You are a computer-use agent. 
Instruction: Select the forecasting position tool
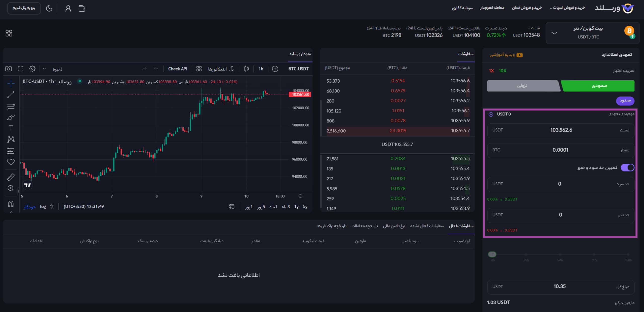pyautogui.click(x=11, y=151)
